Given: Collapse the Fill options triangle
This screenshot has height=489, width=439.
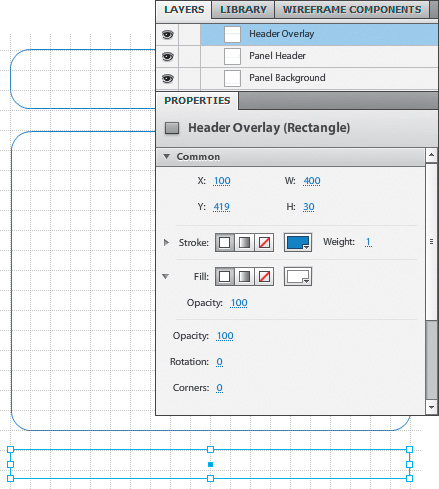Looking at the screenshot, I should coord(166,276).
